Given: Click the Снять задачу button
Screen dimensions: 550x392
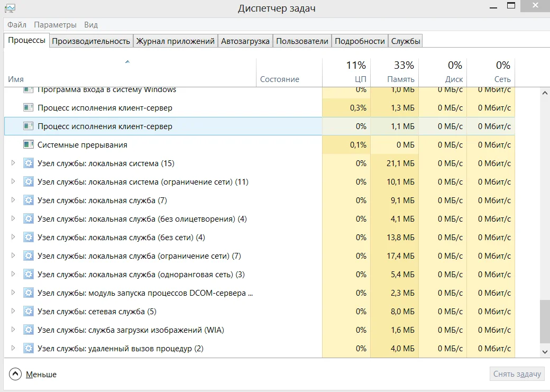Looking at the screenshot, I should 517,374.
